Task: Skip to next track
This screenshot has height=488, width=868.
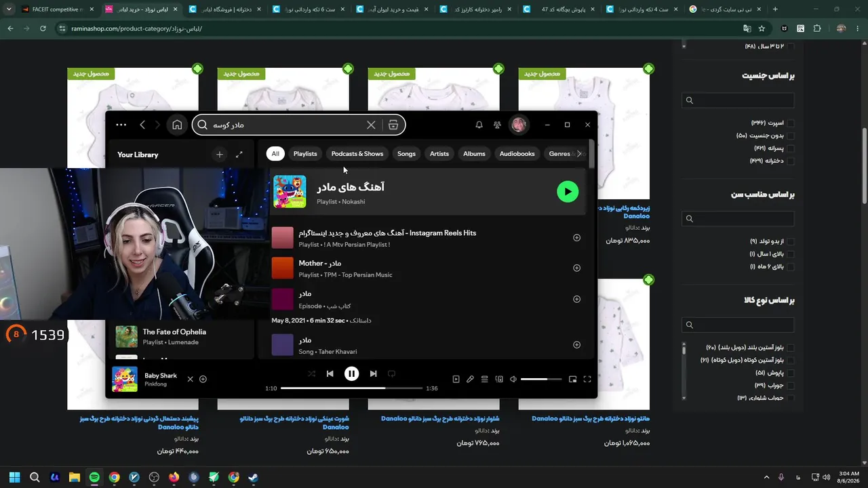Action: click(x=373, y=373)
